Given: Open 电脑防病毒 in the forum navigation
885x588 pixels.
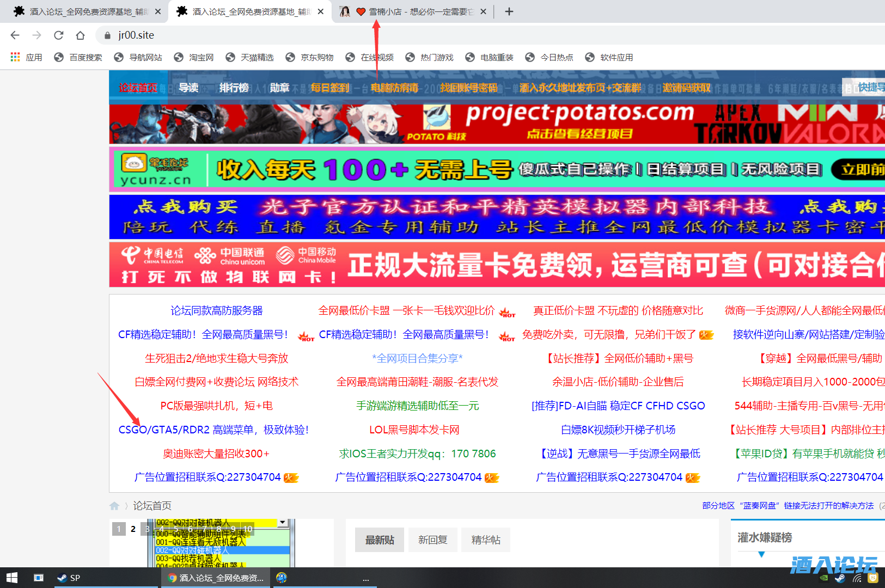Looking at the screenshot, I should coord(395,88).
